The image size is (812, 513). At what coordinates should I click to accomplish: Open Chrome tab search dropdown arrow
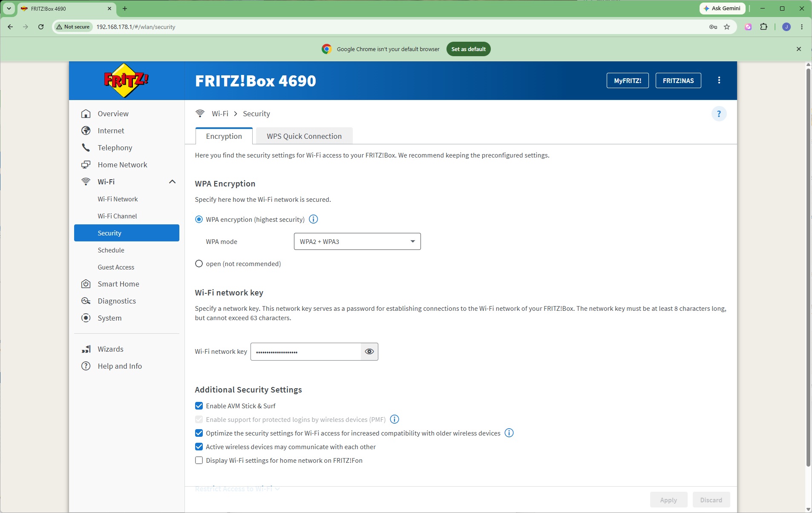9,9
